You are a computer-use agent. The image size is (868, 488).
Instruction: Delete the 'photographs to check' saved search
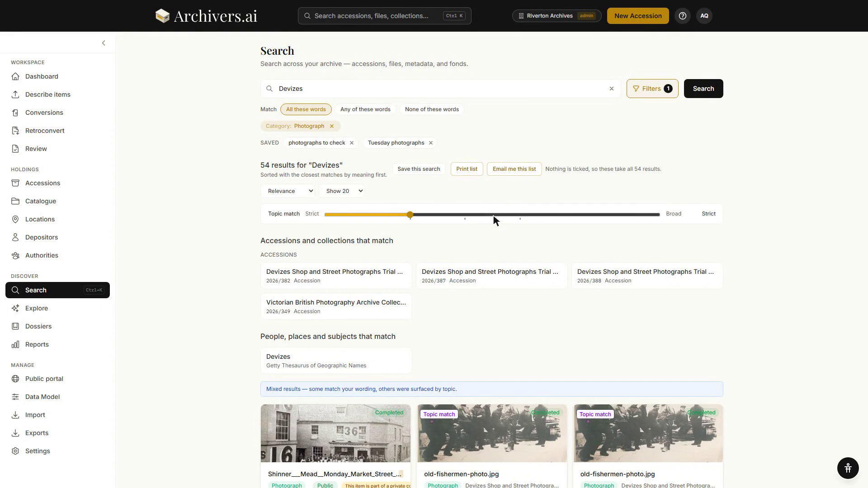(x=352, y=143)
